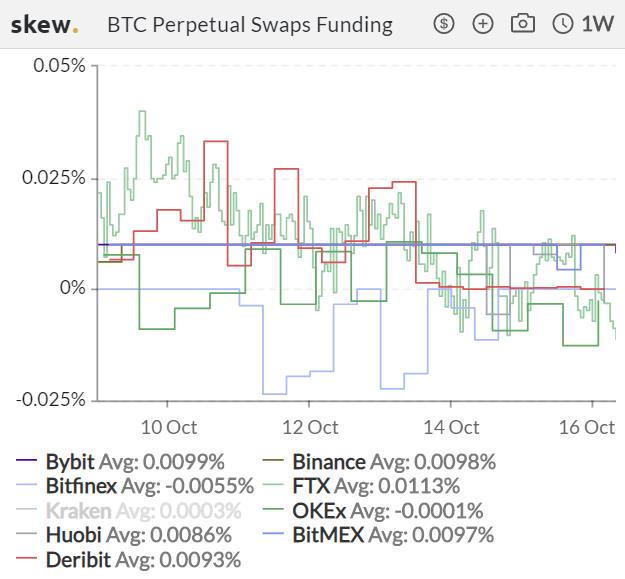Click the BitMEX blue line swatch

pyautogui.click(x=273, y=533)
